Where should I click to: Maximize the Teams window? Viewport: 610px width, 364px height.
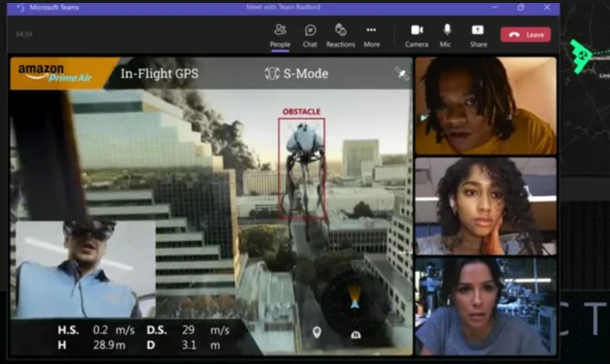coord(521,7)
